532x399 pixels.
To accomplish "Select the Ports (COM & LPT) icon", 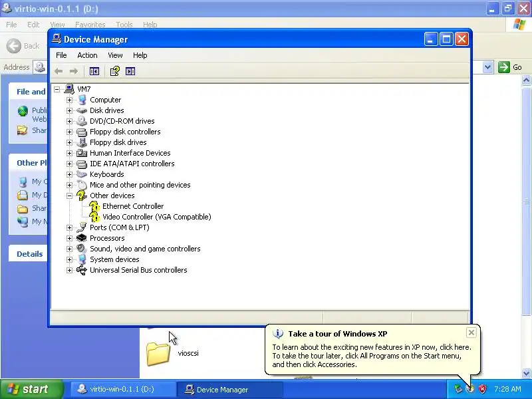I will click(x=82, y=227).
